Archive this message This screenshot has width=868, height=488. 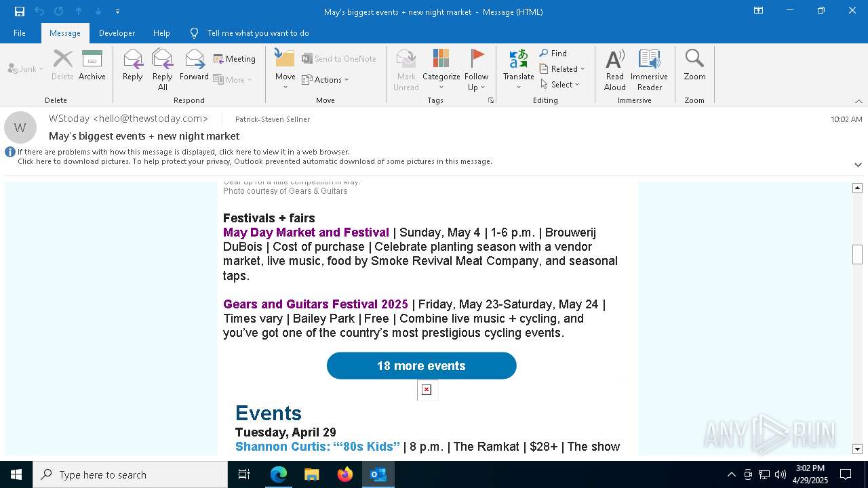tap(92, 65)
